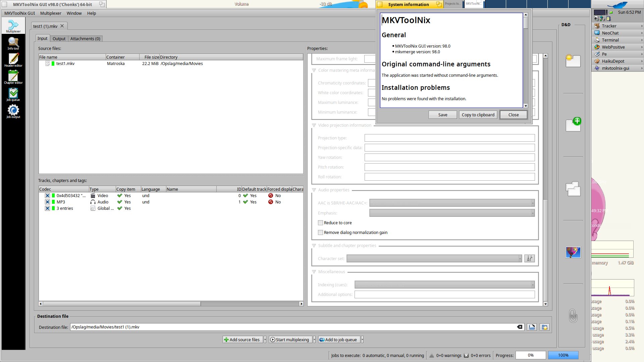Screen dimensions: 644x362
Task: Clear the destination file path
Action: 520,327
